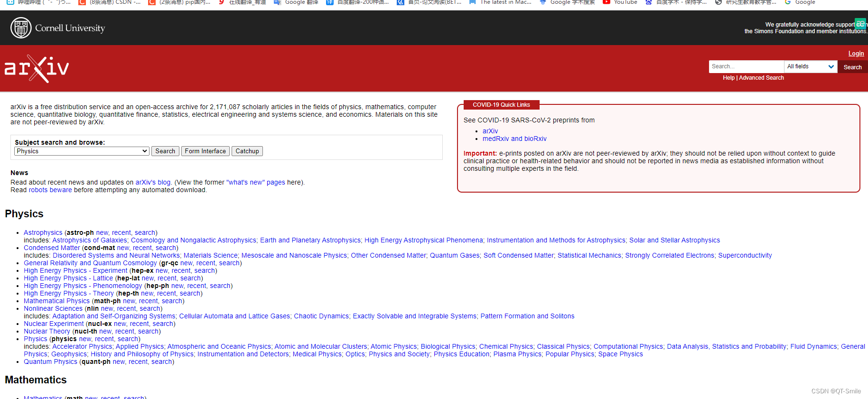Image resolution: width=868 pixels, height=399 pixels.
Task: Click the Form Interface button
Action: [205, 151]
